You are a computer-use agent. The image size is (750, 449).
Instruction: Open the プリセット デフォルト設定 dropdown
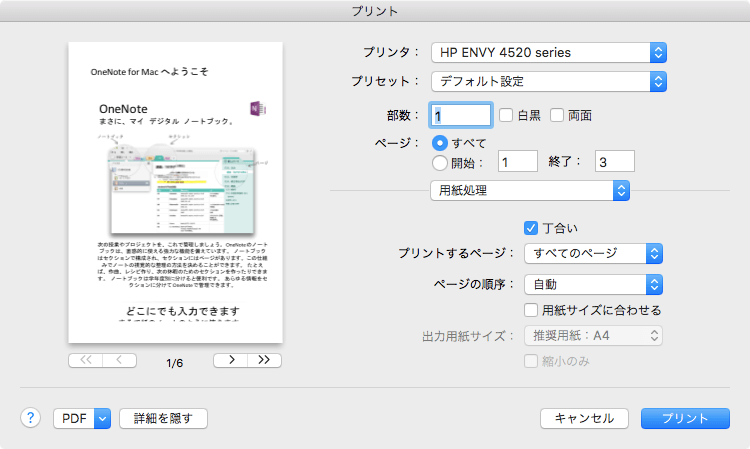coord(549,82)
